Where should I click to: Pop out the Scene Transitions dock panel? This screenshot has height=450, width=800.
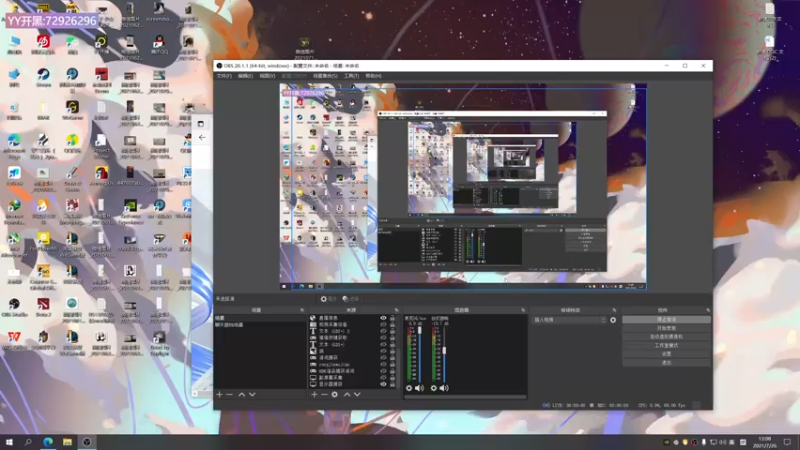(x=614, y=310)
